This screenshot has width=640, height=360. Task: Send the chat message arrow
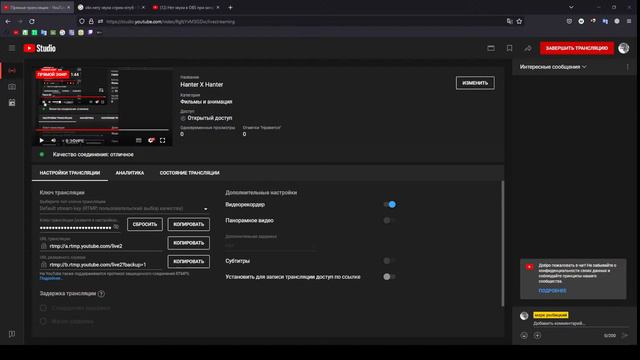(624, 336)
